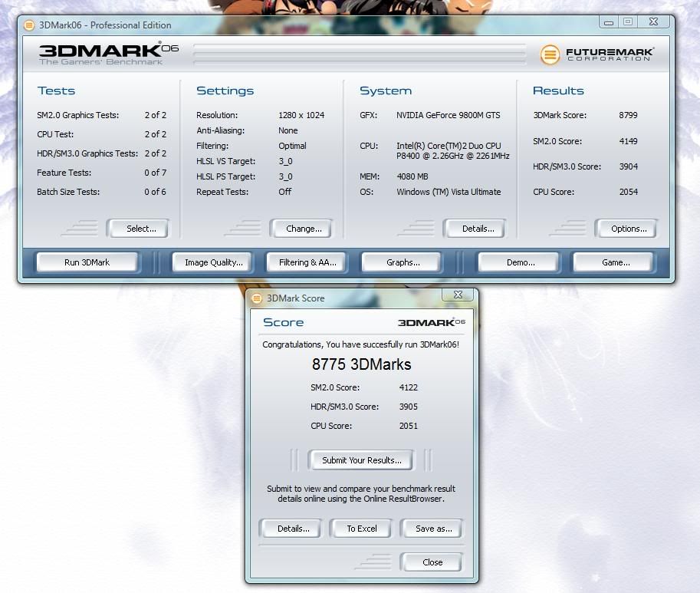700x593 pixels.
Task: Start the benchmark with Run 3DMark
Action: (87, 262)
